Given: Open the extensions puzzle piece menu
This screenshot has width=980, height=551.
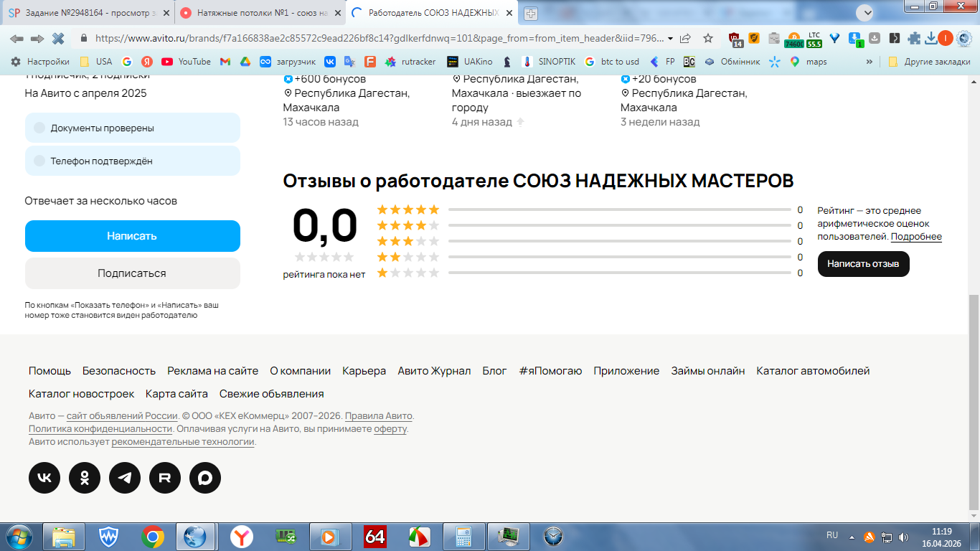Looking at the screenshot, I should coord(914,39).
